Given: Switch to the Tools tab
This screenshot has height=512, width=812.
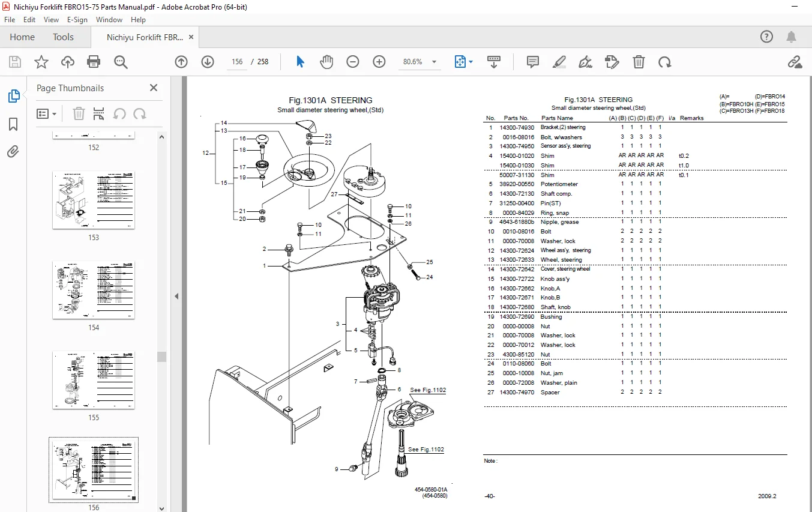Looking at the screenshot, I should pos(63,37).
